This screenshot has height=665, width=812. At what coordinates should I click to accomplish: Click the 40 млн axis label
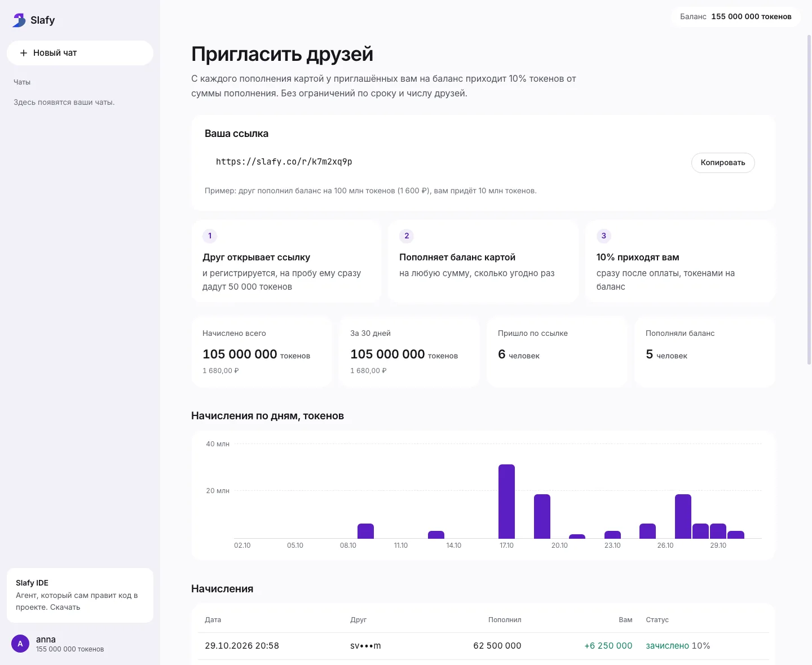(x=218, y=444)
